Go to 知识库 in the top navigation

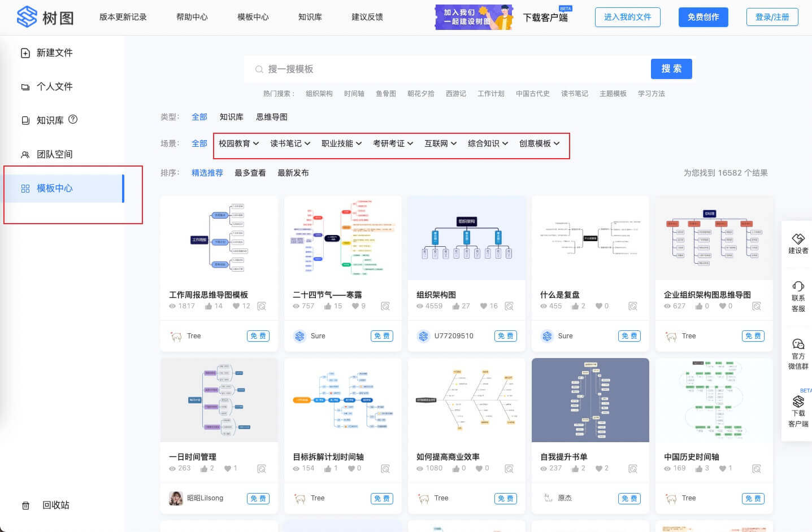(310, 17)
